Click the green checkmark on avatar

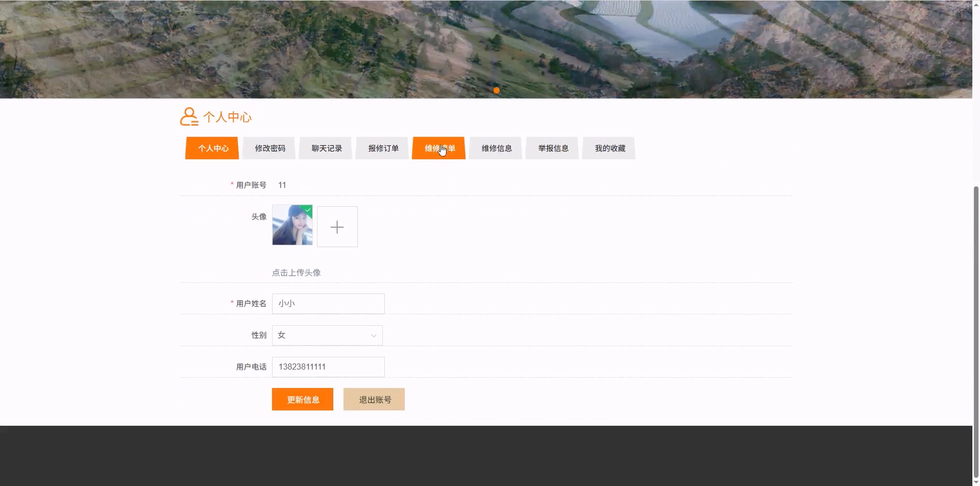(x=308, y=210)
